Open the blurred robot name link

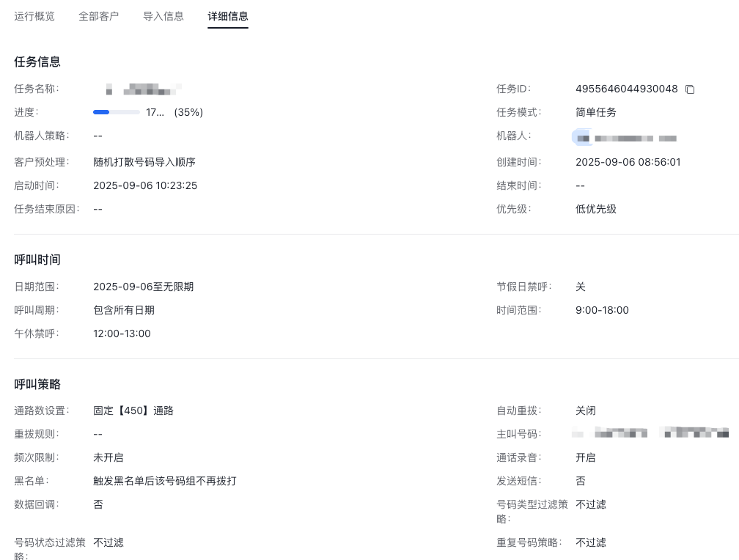(x=625, y=138)
